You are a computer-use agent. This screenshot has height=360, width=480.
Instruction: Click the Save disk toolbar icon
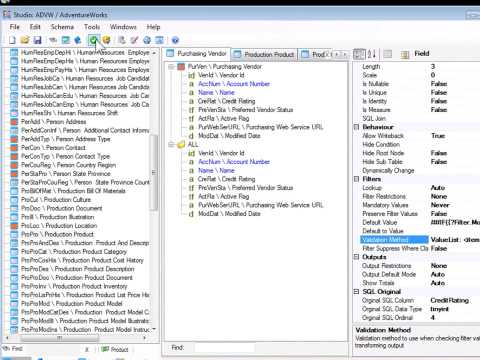37,40
